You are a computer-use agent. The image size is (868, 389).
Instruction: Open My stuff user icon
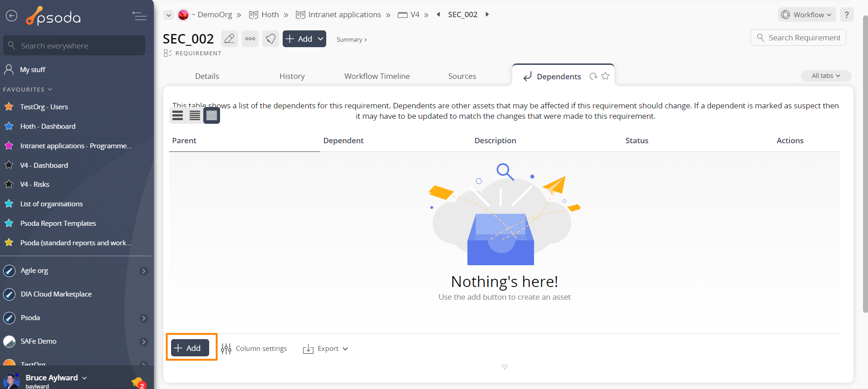[x=9, y=69]
